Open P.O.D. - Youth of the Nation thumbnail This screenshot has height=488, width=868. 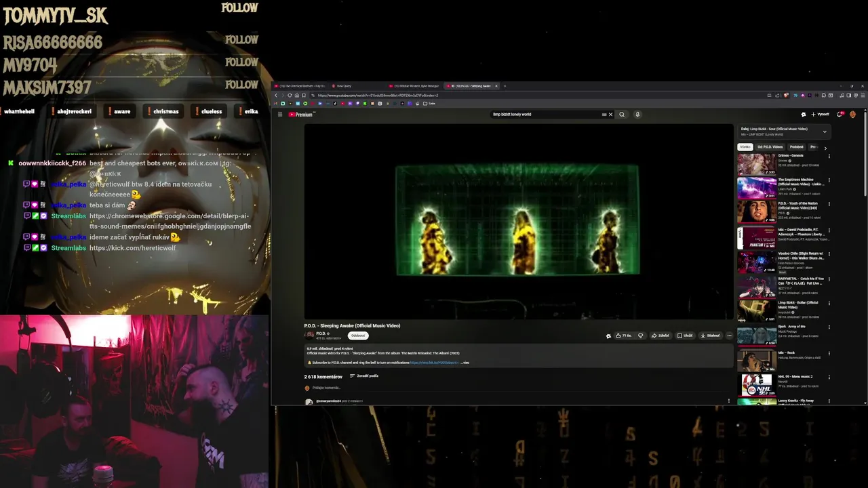(x=757, y=213)
